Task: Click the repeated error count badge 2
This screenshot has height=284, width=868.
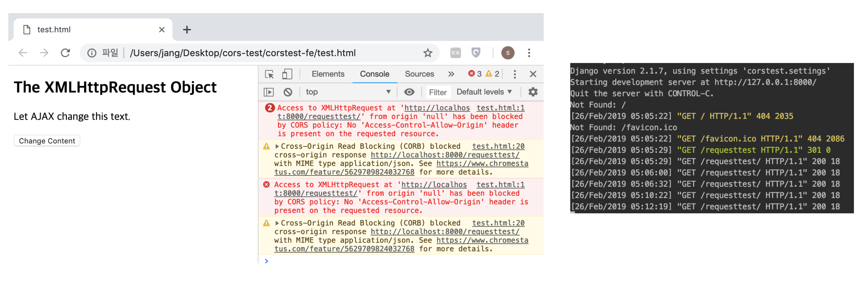Action: pyautogui.click(x=269, y=108)
